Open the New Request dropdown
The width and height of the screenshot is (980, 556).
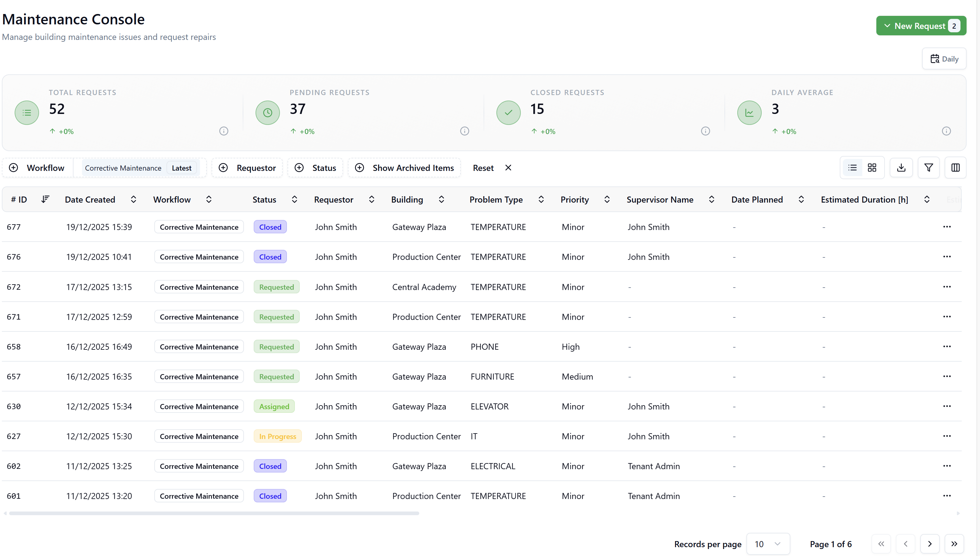[921, 26]
